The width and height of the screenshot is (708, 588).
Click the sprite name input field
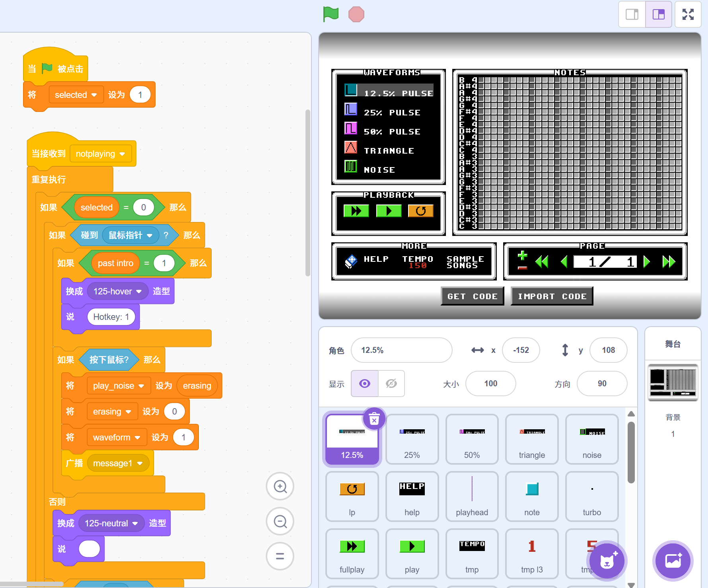pos(401,350)
